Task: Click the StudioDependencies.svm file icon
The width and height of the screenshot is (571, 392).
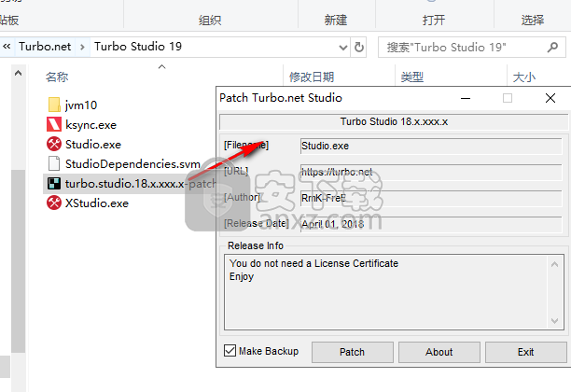Action: [x=54, y=164]
